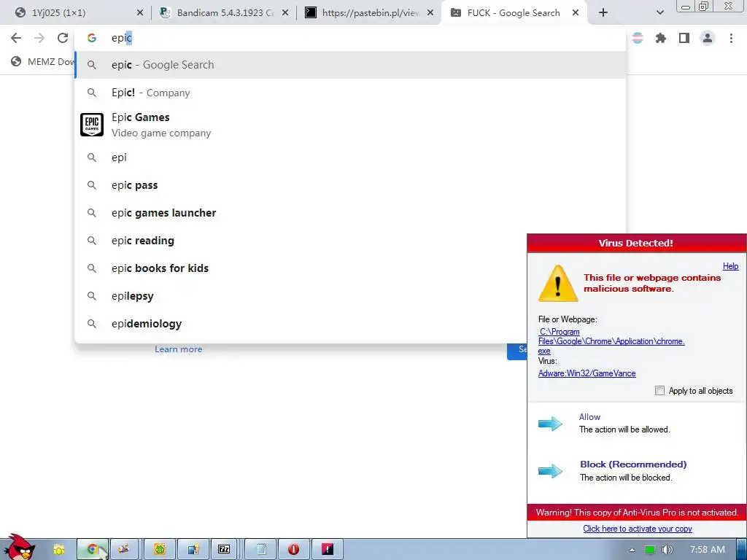Open the 7z taskbar icon

coord(225,550)
